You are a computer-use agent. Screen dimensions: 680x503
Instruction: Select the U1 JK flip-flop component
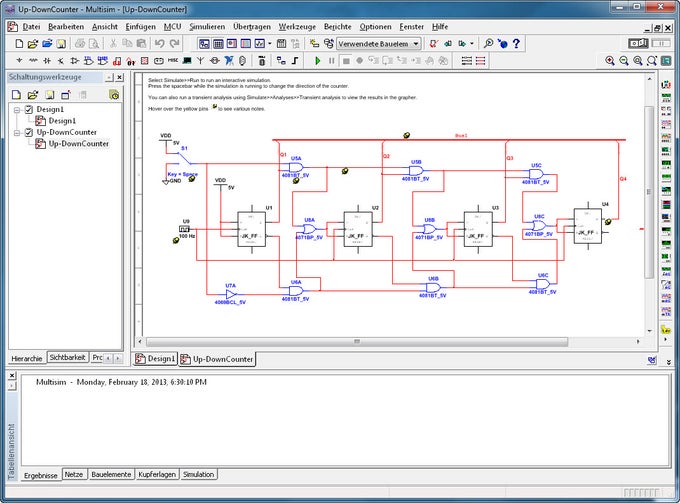coord(252,229)
